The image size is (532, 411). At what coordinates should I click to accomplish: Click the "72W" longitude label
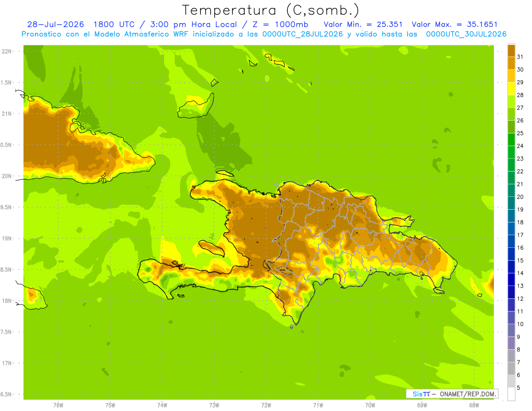pos(266,405)
